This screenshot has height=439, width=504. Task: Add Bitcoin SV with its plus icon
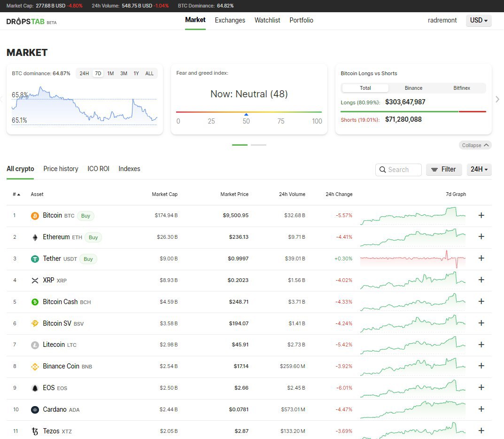point(481,323)
